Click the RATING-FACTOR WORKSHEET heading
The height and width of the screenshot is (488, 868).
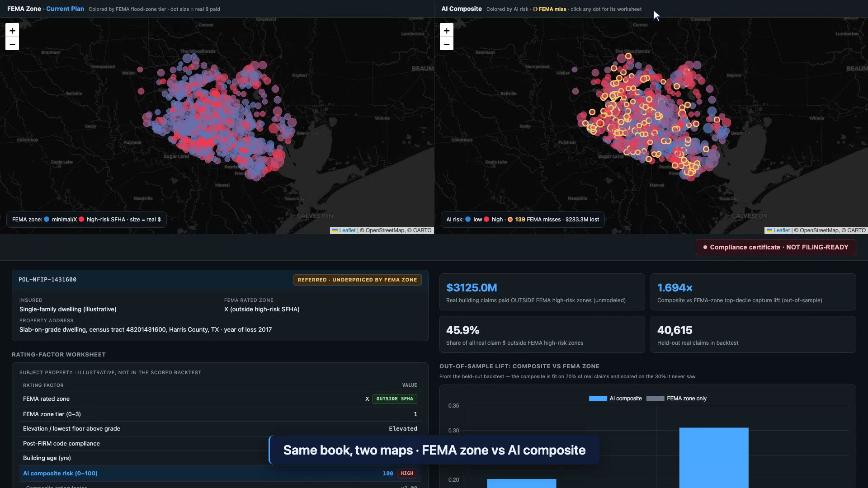pyautogui.click(x=59, y=355)
